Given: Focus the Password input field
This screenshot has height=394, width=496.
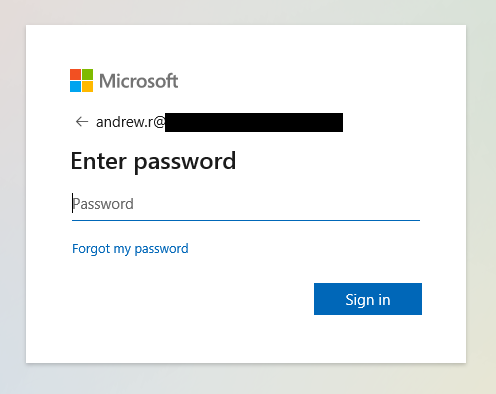Looking at the screenshot, I should coord(246,204).
